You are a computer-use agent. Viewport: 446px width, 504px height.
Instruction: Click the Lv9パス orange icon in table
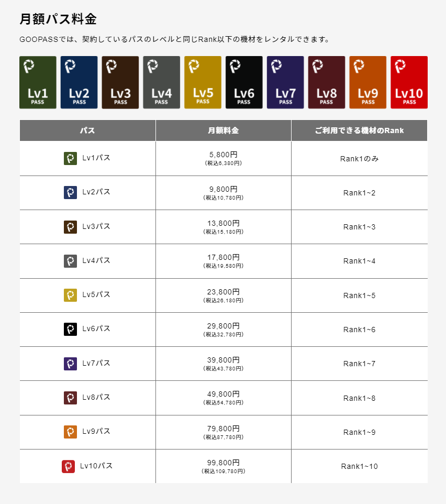tap(70, 432)
